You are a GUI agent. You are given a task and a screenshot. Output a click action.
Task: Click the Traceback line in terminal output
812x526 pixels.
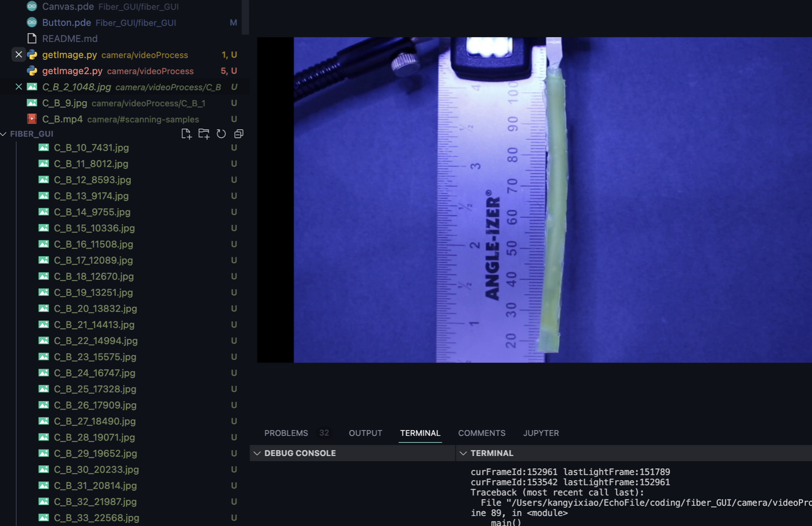point(557,492)
